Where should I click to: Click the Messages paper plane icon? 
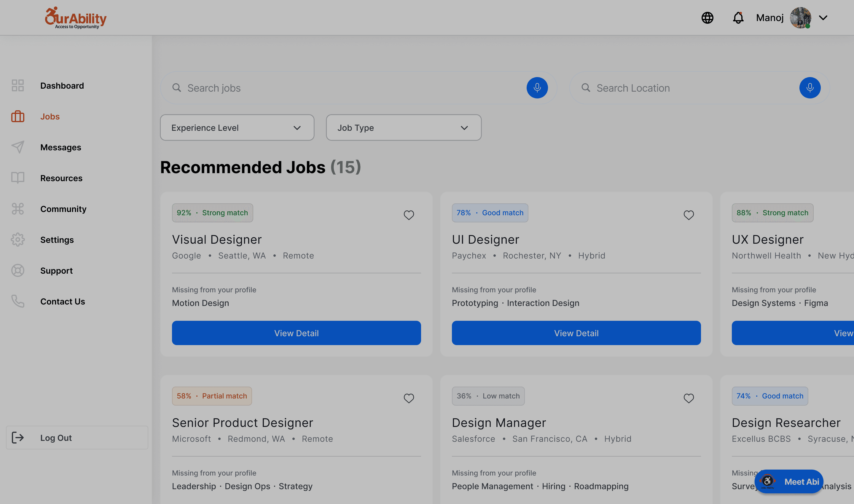click(18, 147)
